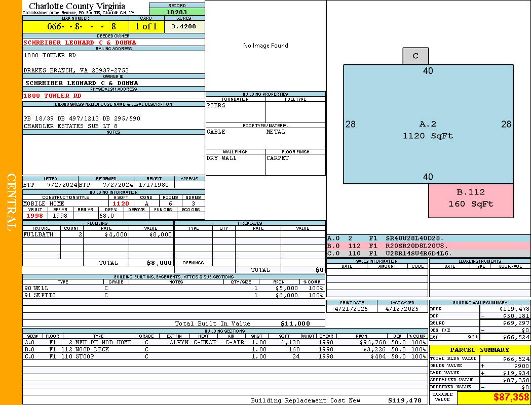Image resolution: width=532 pixels, height=405 pixels.
Task: Click the red physical 911 address
Action: click(53, 96)
